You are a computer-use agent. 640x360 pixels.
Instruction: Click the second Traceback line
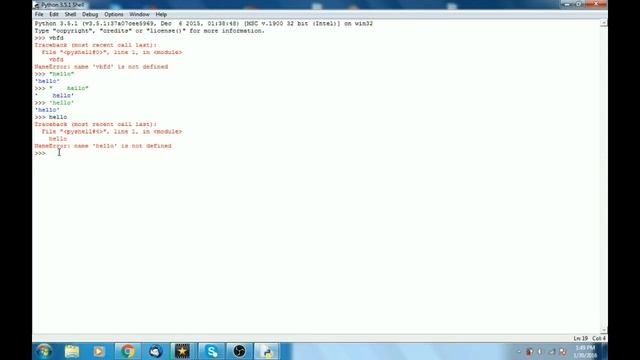point(96,124)
